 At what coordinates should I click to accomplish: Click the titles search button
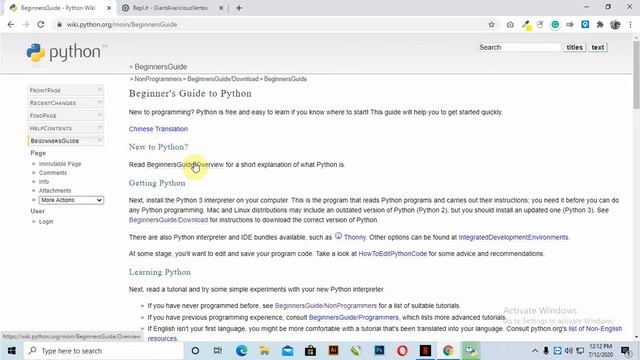[575, 47]
